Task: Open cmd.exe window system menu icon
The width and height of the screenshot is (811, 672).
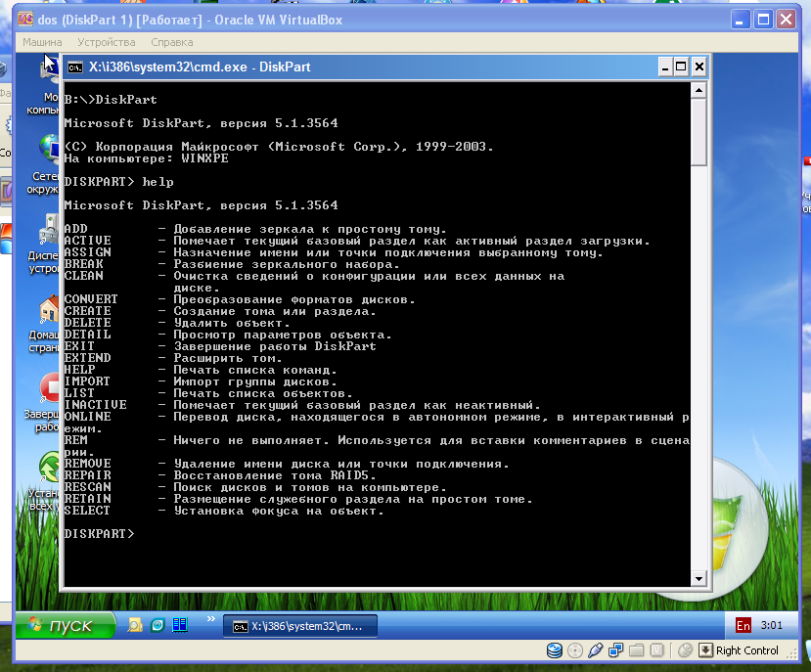Action: (x=74, y=67)
